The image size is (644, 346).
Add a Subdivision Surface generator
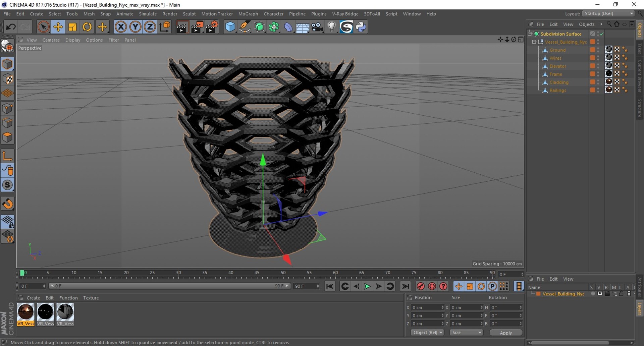point(259,27)
